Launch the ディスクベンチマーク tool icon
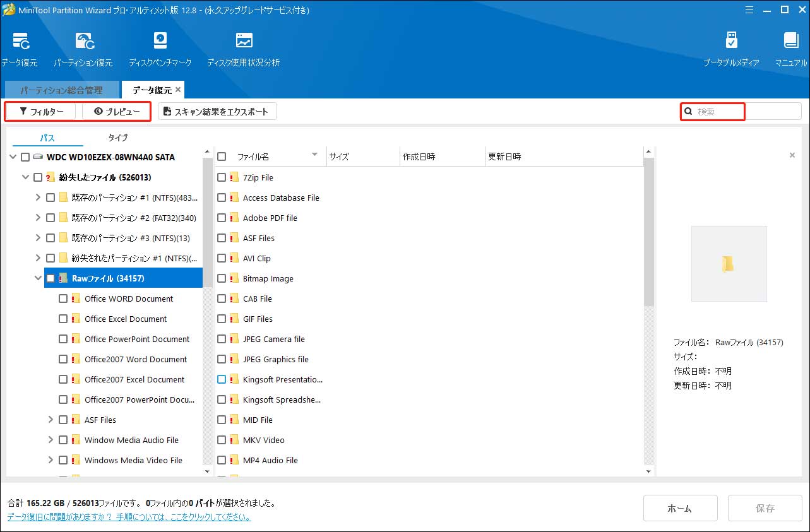The width and height of the screenshot is (810, 532). 160,42
